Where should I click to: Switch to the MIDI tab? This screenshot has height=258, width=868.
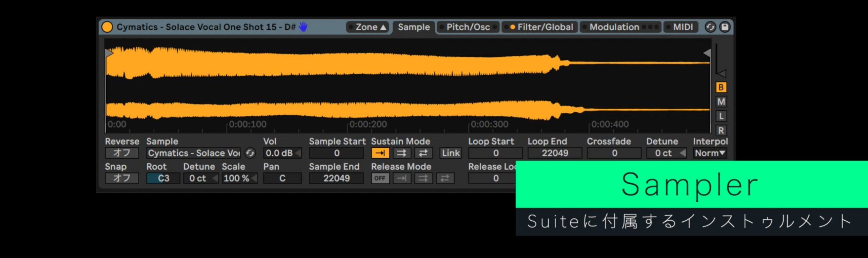[681, 27]
